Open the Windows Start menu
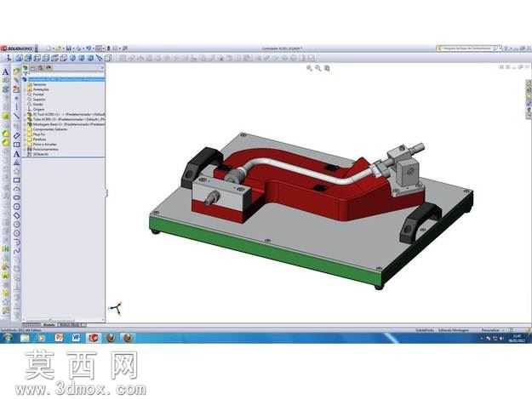The height and width of the screenshot is (399, 532). 8,338
